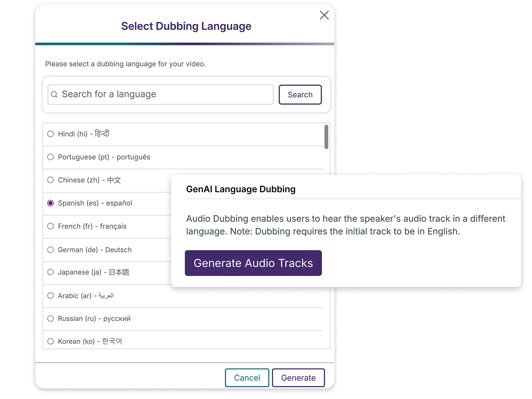
Task: Click the Russian - русский row text
Action: point(94,319)
